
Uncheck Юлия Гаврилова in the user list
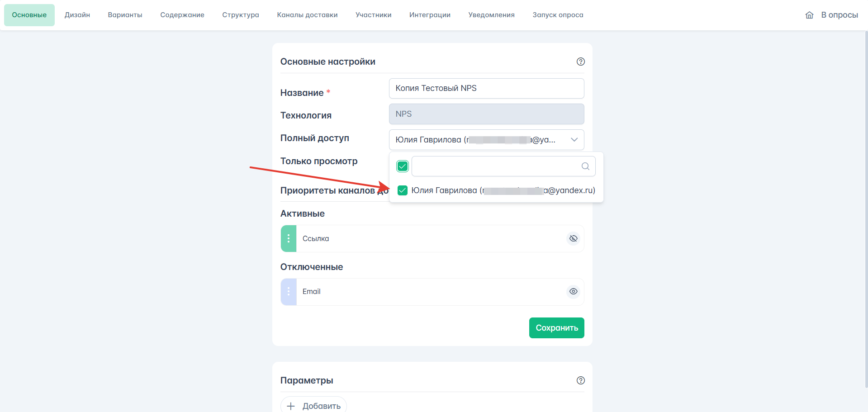coord(403,190)
